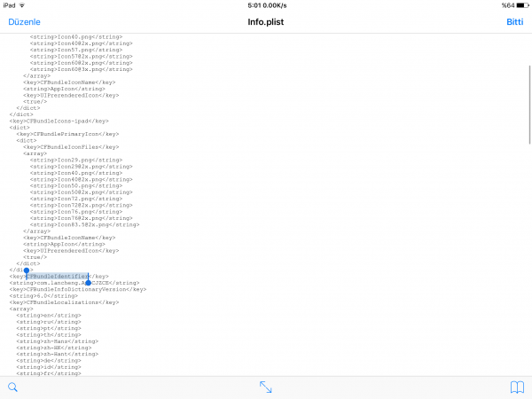Image resolution: width=532 pixels, height=399 pixels.
Task: Open the search magnifier icon
Action: 12,387
